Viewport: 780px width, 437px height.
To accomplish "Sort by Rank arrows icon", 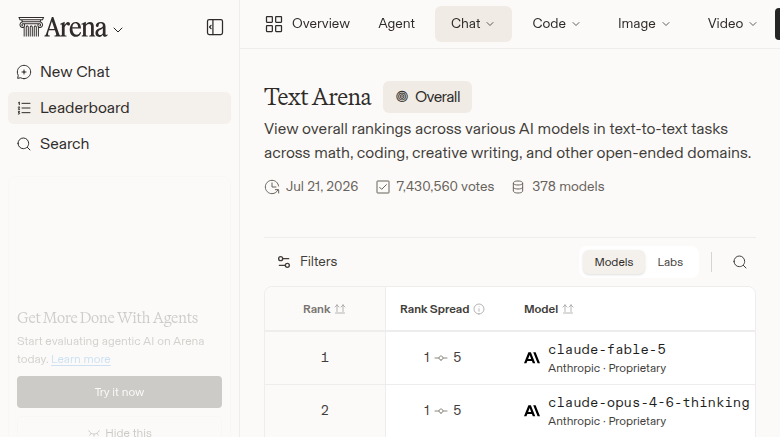I will (340, 309).
